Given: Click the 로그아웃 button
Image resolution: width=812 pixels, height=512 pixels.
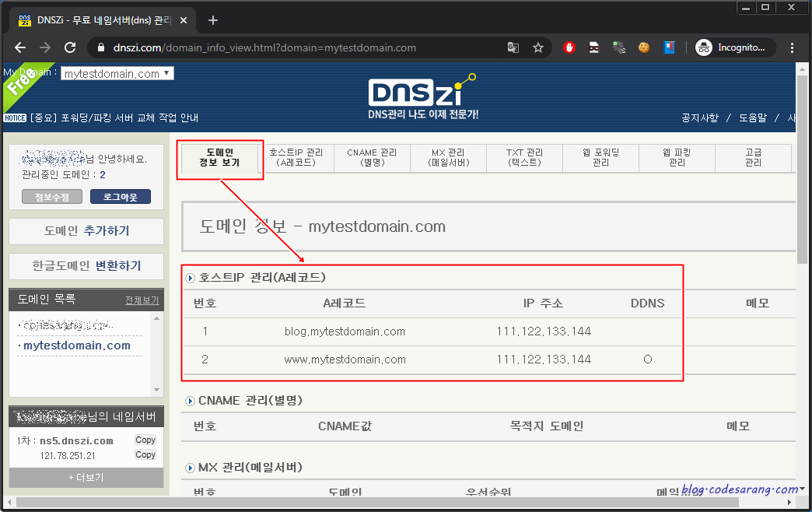Looking at the screenshot, I should [120, 197].
